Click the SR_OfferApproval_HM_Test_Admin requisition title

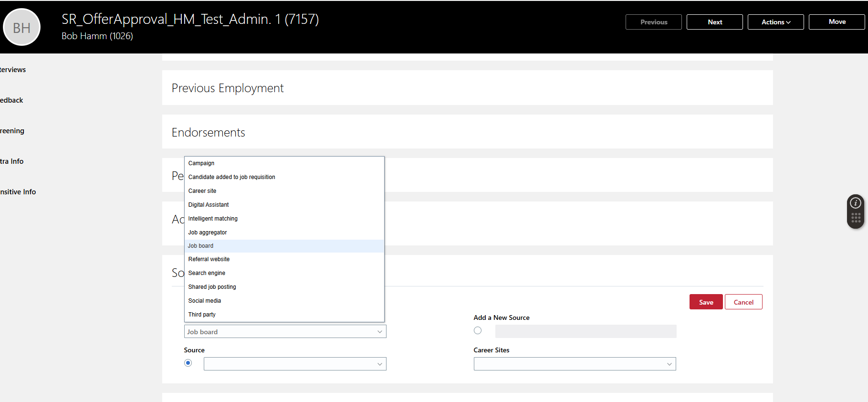pos(190,19)
